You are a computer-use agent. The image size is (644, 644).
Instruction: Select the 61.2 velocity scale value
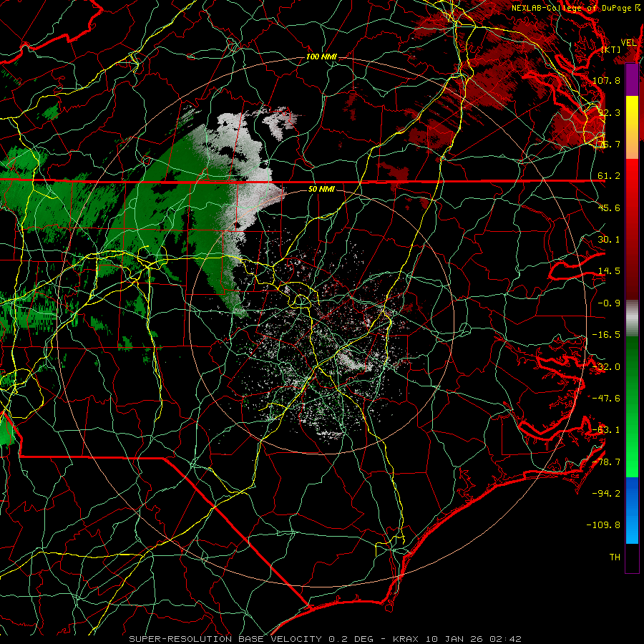tap(609, 176)
